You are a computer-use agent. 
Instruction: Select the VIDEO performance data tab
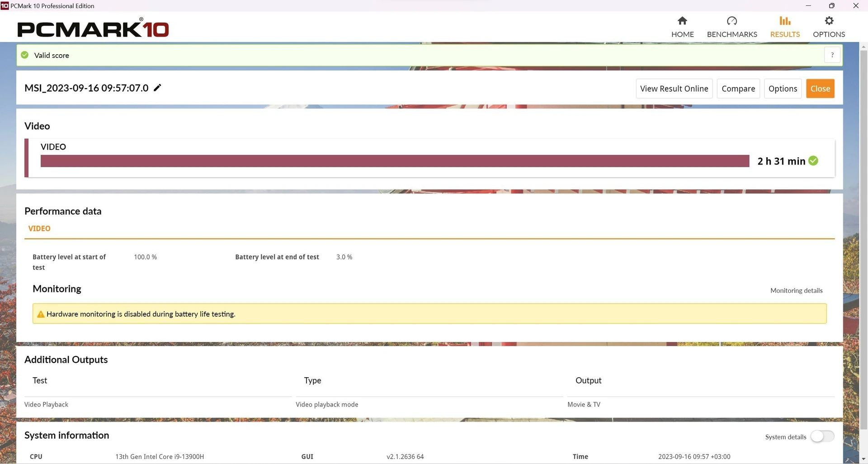(x=39, y=229)
